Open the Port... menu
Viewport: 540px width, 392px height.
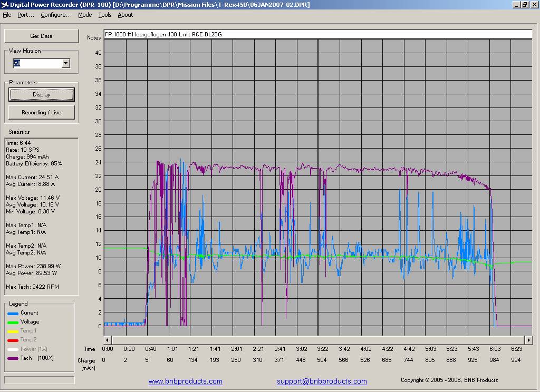point(26,15)
